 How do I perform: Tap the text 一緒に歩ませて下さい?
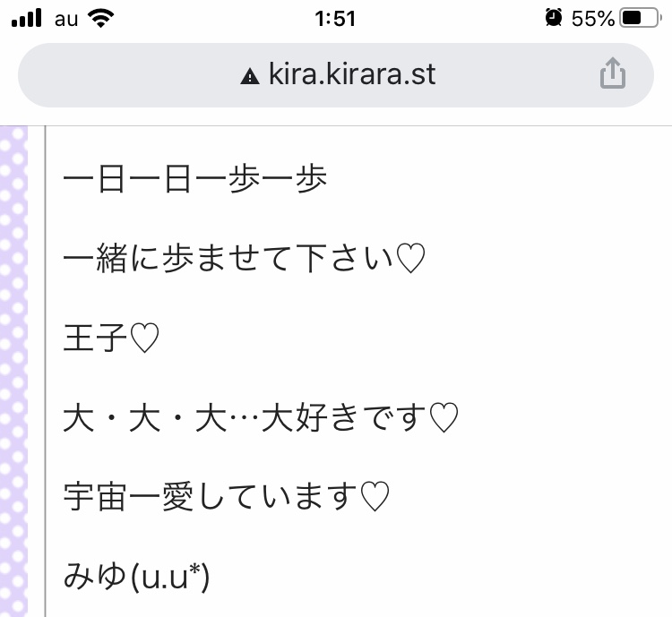pyautogui.click(x=228, y=260)
